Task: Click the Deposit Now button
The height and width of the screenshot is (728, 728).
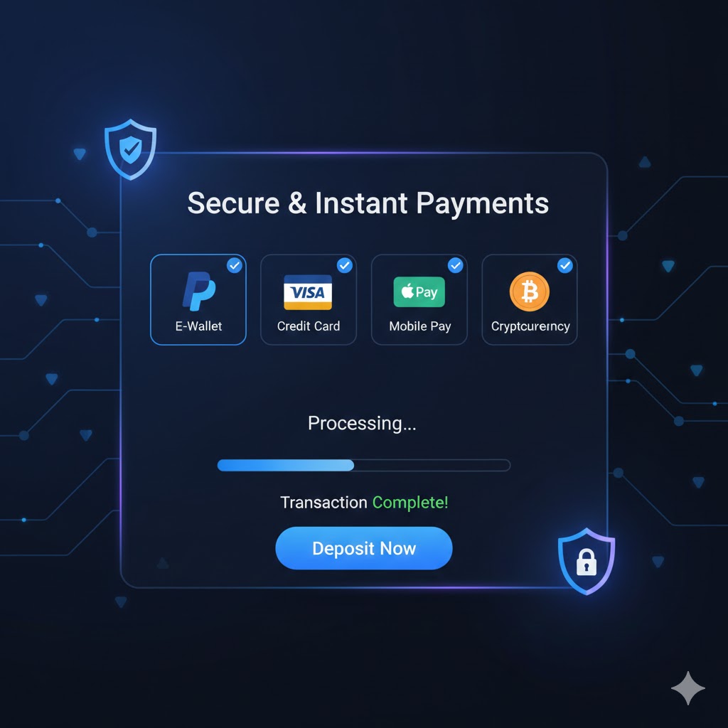Action: coord(364,548)
